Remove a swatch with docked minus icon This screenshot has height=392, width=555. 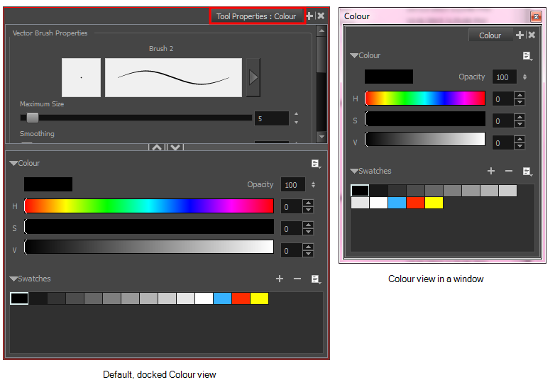coord(297,279)
